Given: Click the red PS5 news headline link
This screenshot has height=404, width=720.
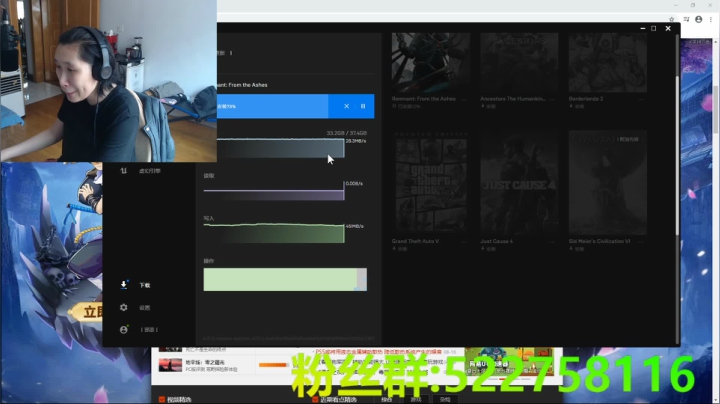Looking at the screenshot, I should pyautogui.click(x=378, y=351).
